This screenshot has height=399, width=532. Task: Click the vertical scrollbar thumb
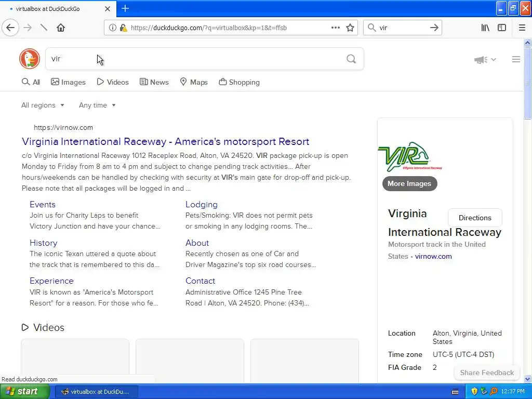pos(527,83)
